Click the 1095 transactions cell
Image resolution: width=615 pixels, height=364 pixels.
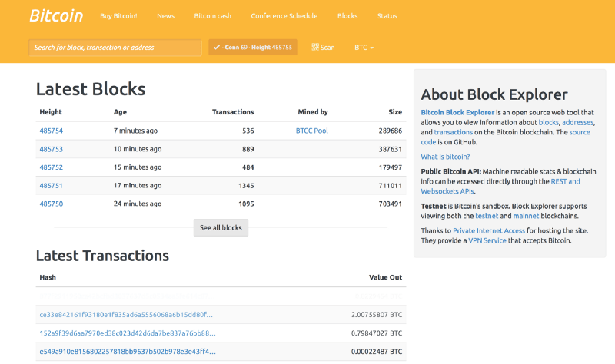pos(246,204)
